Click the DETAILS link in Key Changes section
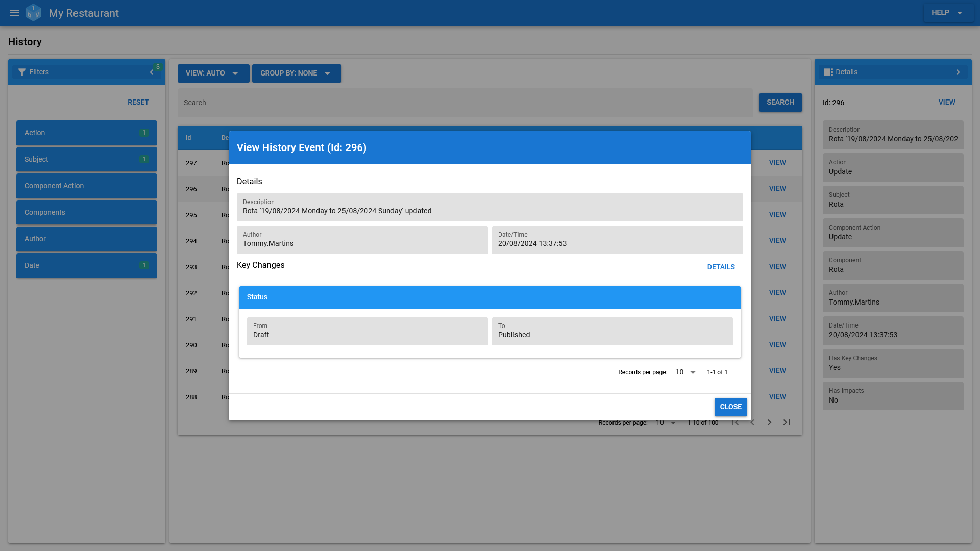Viewport: 980px width, 551px height. pos(721,267)
